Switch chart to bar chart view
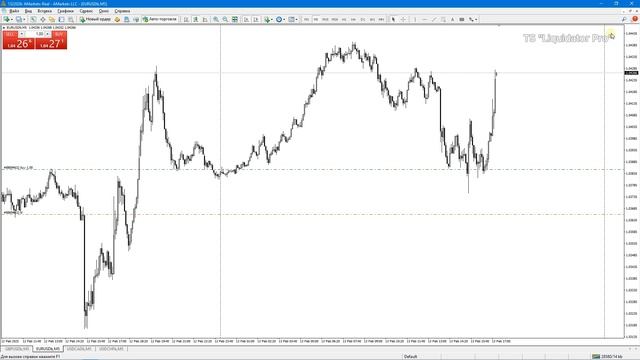The width and height of the screenshot is (640, 360). click(186, 19)
